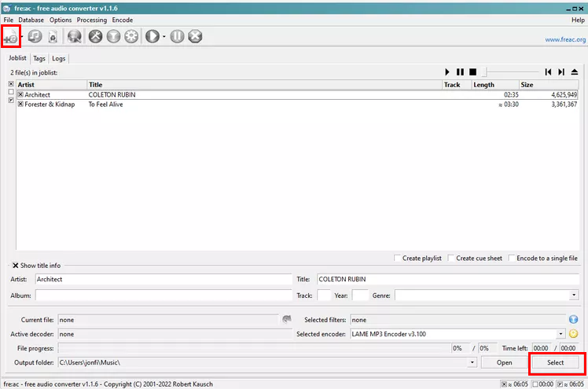This screenshot has height=389, width=588.
Task: Open the Help menu
Action: pyautogui.click(x=578, y=20)
